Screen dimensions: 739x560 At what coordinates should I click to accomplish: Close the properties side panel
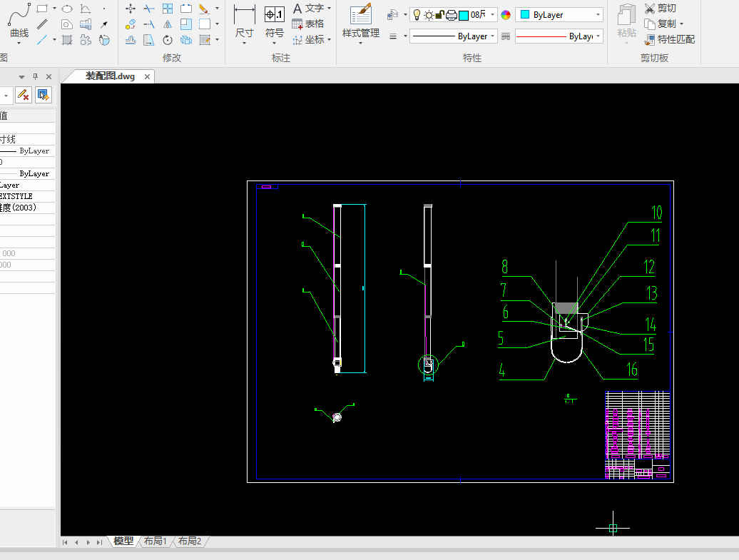point(49,76)
